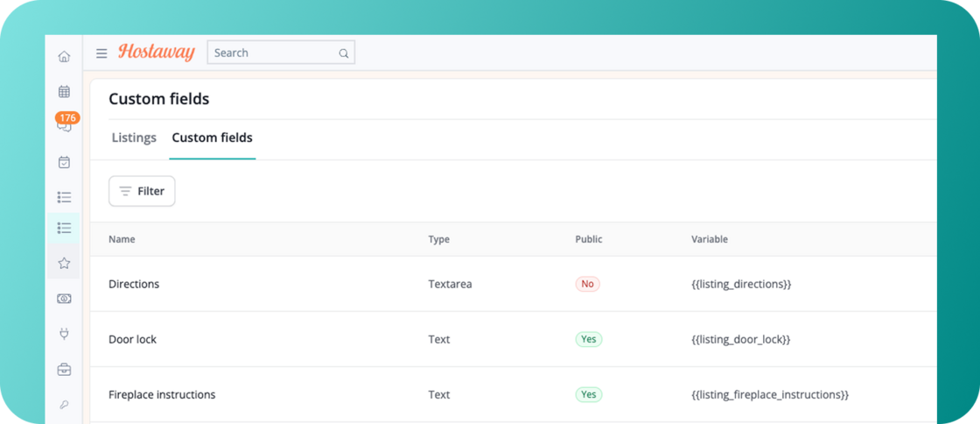Open the Filter button

142,191
